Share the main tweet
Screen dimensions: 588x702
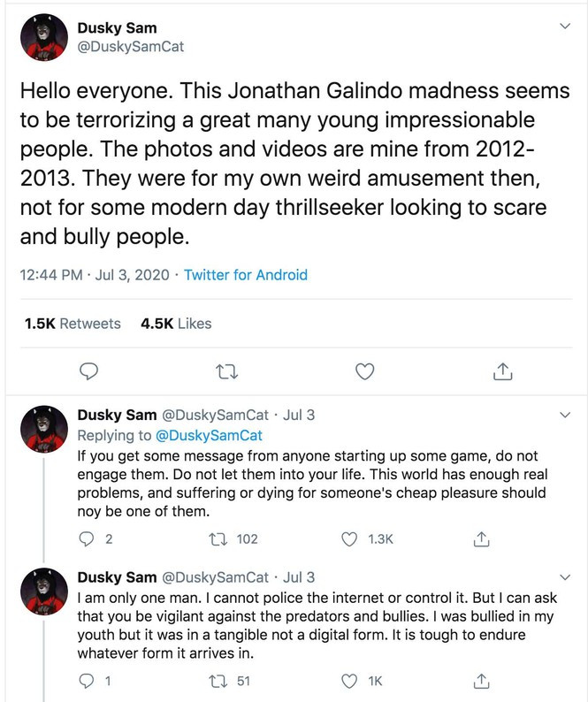click(501, 371)
